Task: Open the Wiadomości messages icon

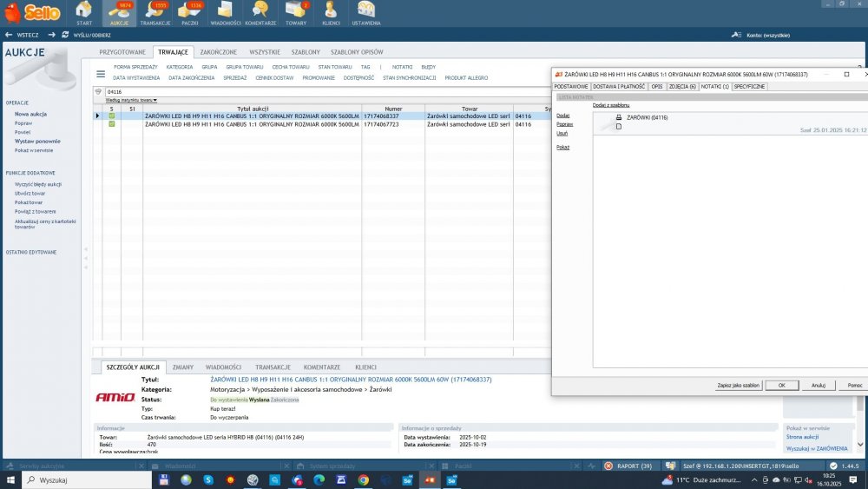Action: pyautogui.click(x=226, y=13)
